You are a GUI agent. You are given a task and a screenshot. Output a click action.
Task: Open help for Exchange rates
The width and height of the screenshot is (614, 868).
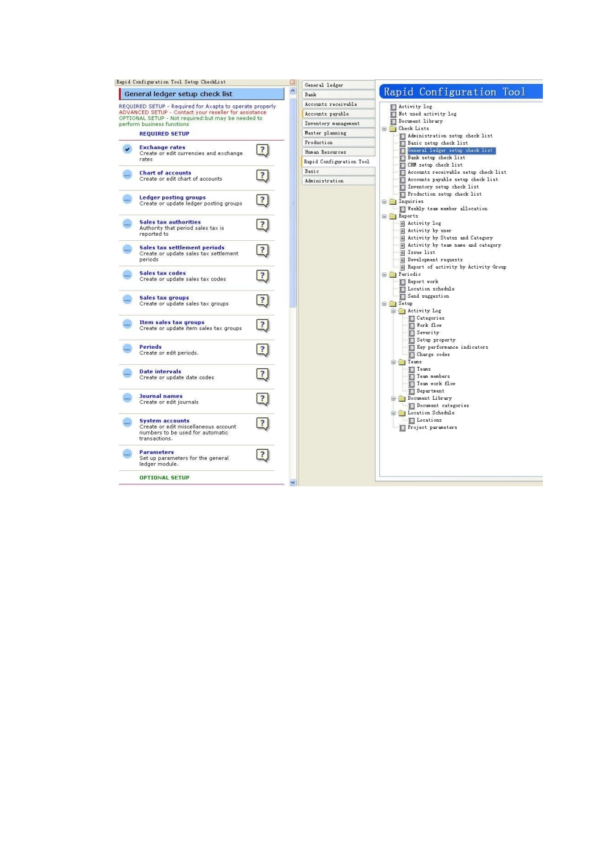[262, 150]
